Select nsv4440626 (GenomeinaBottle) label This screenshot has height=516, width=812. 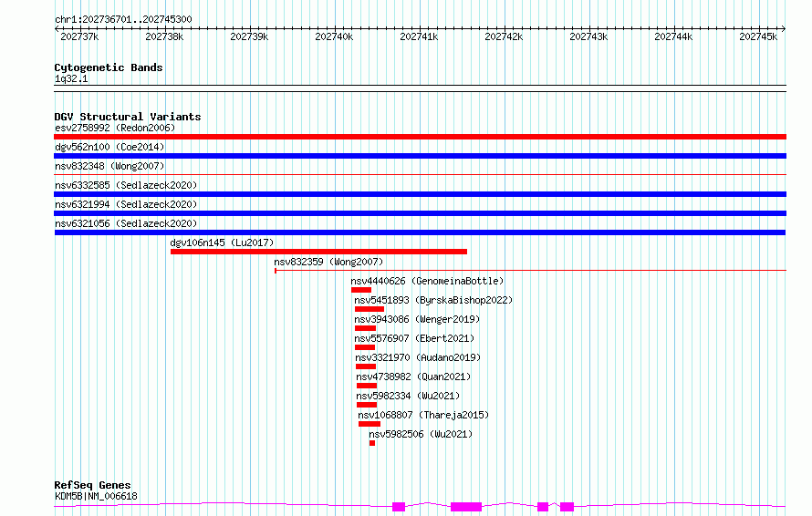point(427,281)
